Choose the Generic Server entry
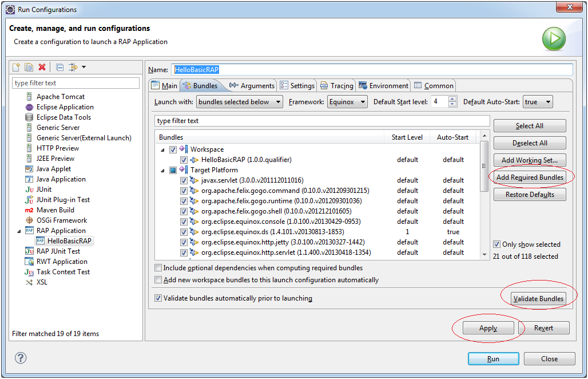The height and width of the screenshot is (379, 588). click(x=58, y=128)
